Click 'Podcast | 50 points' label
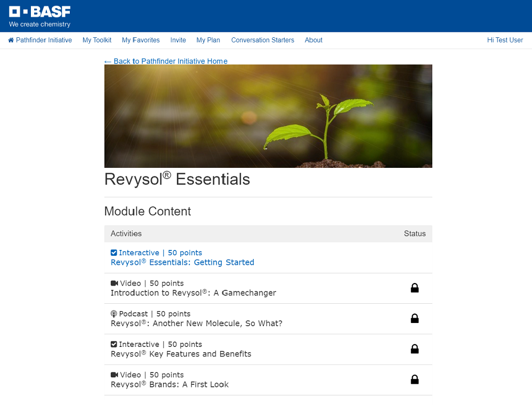 coord(155,314)
